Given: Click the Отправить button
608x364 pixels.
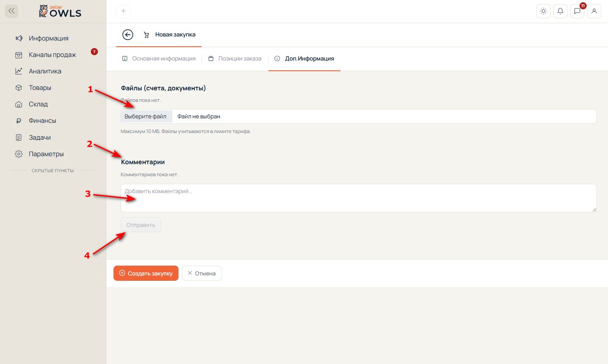Looking at the screenshot, I should [141, 225].
